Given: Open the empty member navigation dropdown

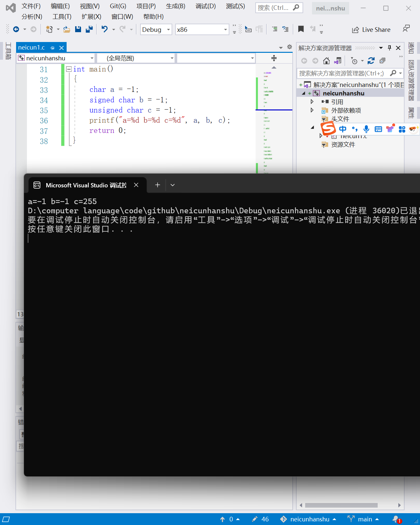Looking at the screenshot, I should [216, 58].
